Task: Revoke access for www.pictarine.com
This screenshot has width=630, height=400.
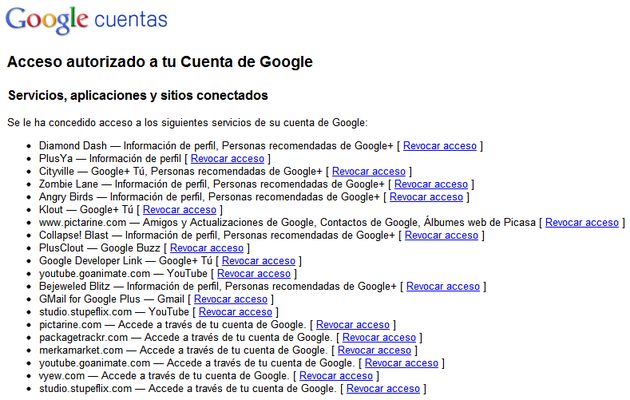Action: tap(582, 222)
